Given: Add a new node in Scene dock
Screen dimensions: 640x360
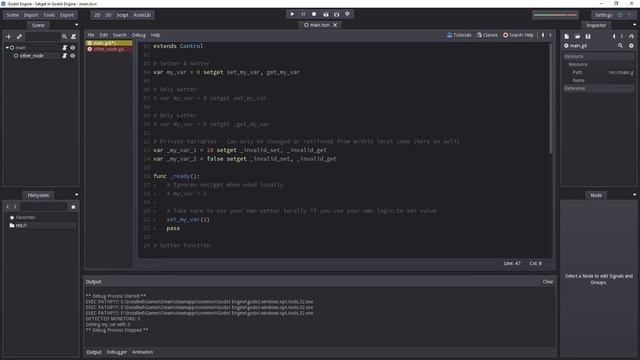Looking at the screenshot, I should pos(9,37).
